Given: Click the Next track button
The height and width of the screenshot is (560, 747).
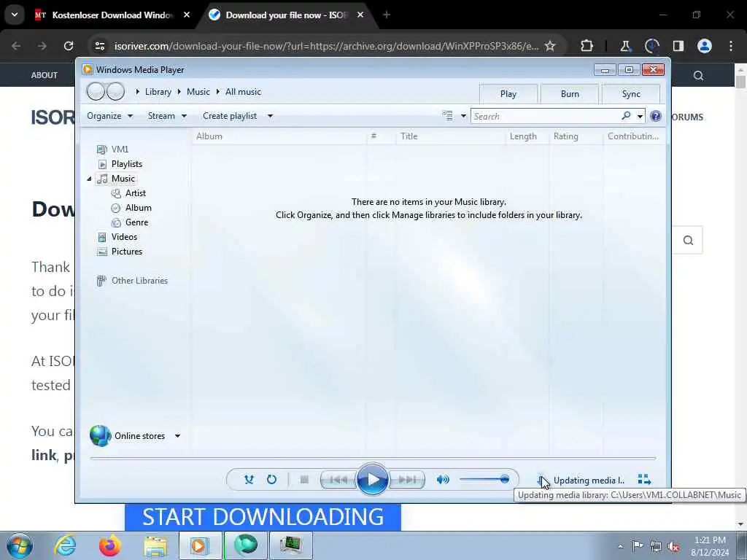Looking at the screenshot, I should (407, 480).
